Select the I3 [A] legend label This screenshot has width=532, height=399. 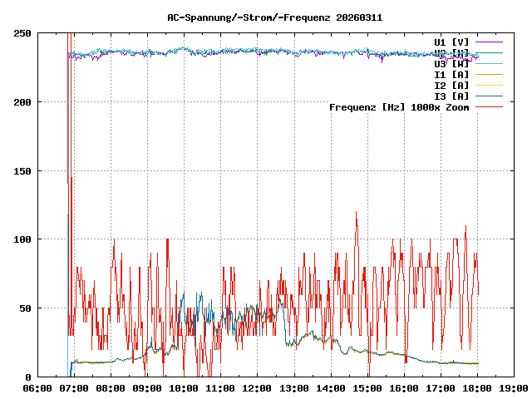coord(451,96)
